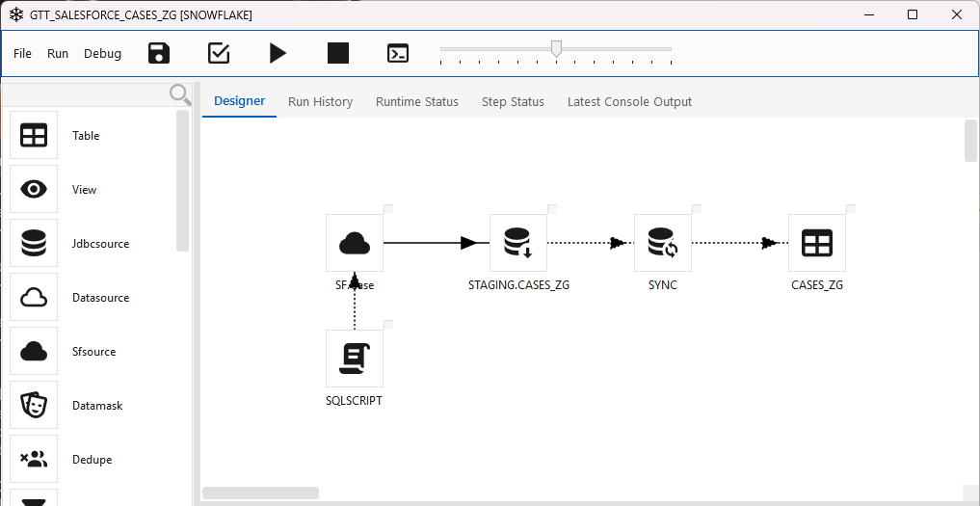
Task: Click the STAGING.CASES_ZG database download node
Action: pyautogui.click(x=518, y=243)
